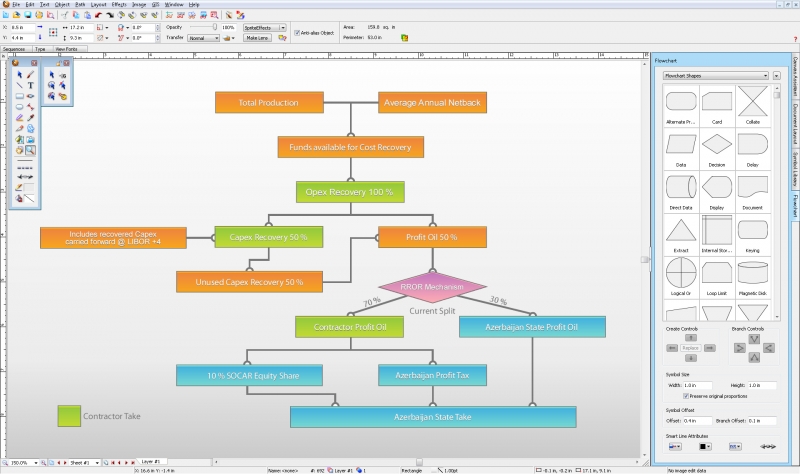Select the Line tool in toolbox
The height and width of the screenshot is (474, 800).
tap(20, 85)
